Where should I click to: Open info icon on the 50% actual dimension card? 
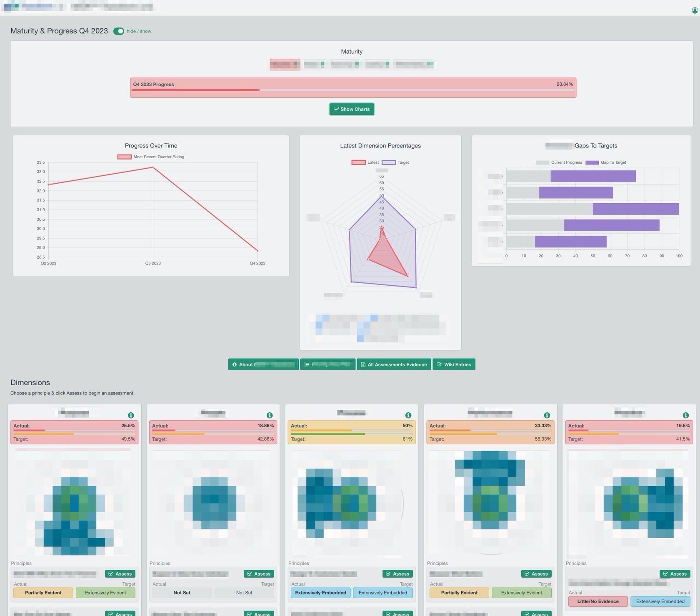pyautogui.click(x=408, y=415)
